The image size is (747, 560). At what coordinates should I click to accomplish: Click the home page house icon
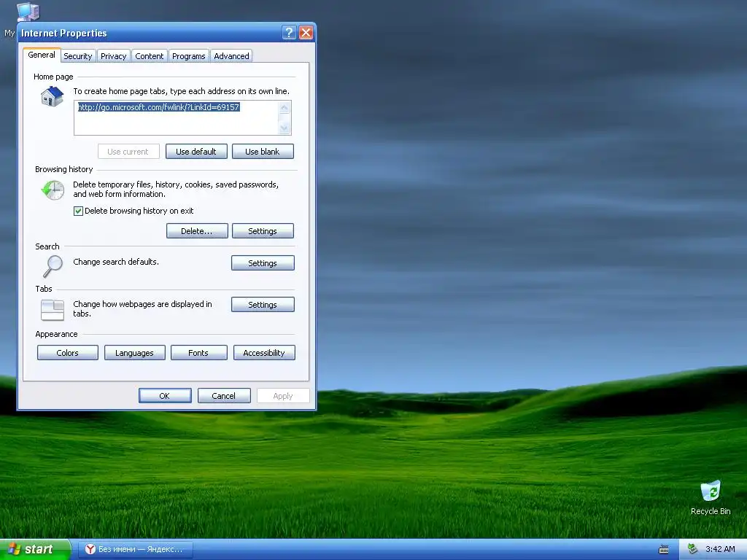pyautogui.click(x=52, y=97)
